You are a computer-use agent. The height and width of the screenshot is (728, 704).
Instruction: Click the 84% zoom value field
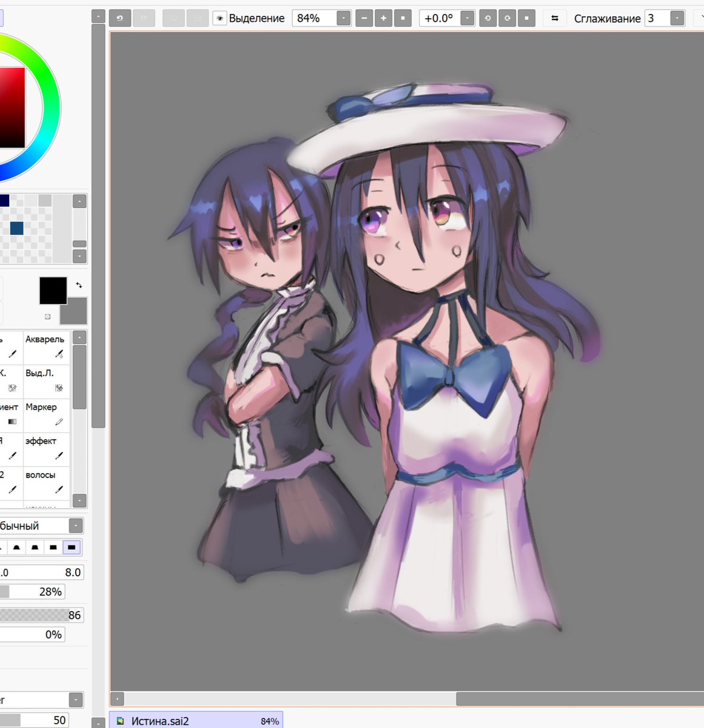[314, 18]
